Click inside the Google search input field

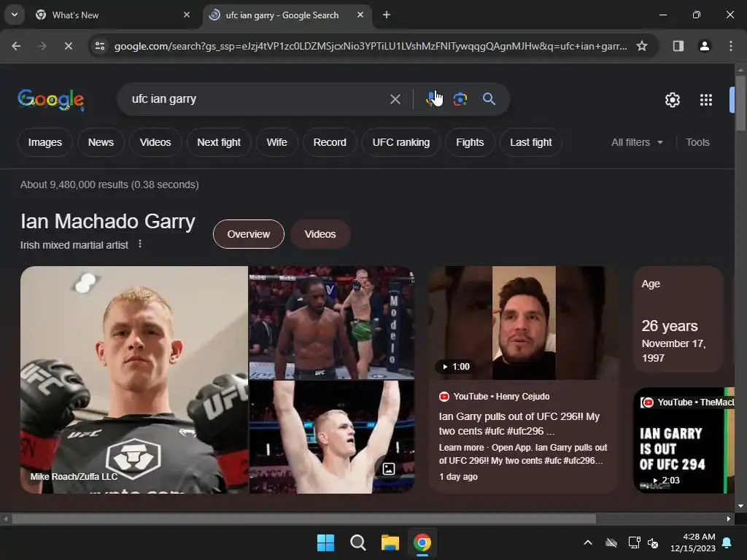tap(258, 99)
